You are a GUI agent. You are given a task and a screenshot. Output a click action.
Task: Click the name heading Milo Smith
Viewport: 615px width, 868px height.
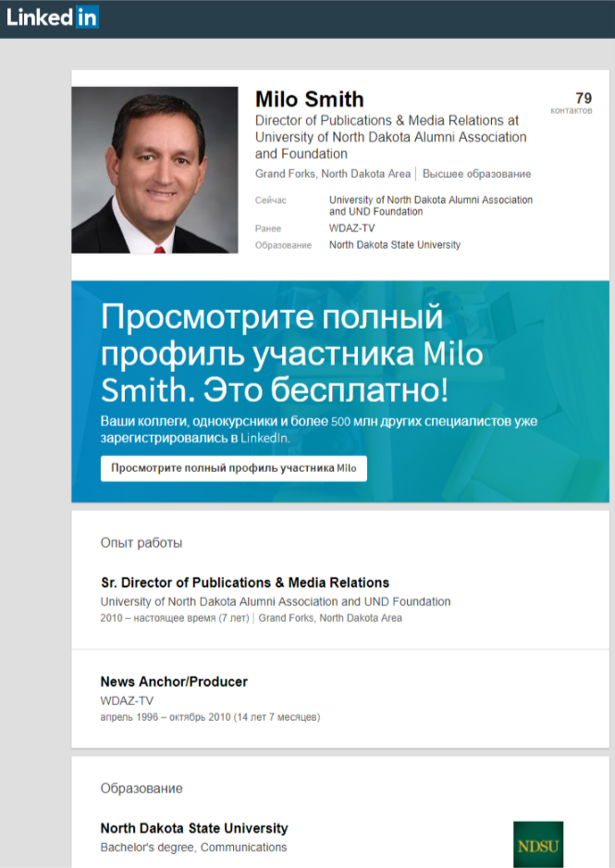click(x=309, y=100)
